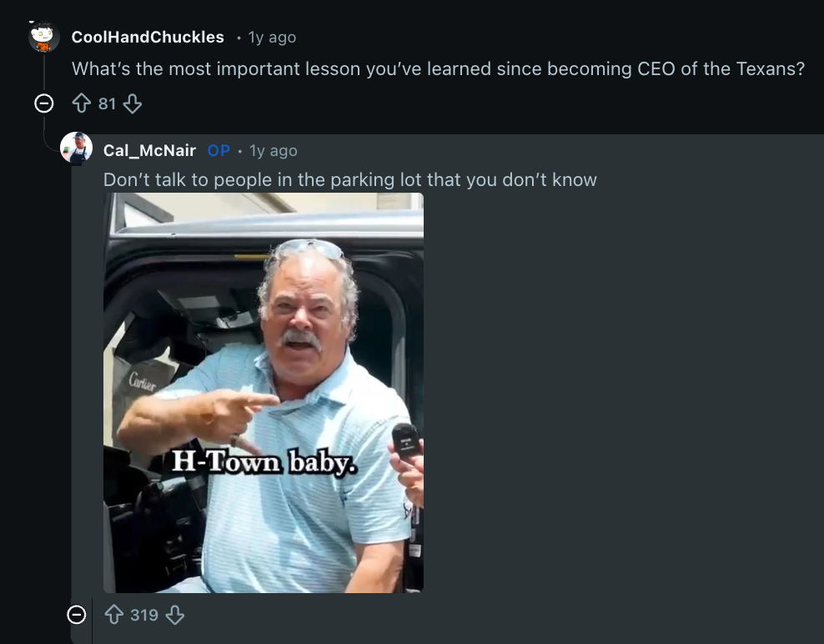Viewport: 824px width, 644px height.
Task: Click CoolHandChuckles' Snoo avatar
Action: (43, 37)
